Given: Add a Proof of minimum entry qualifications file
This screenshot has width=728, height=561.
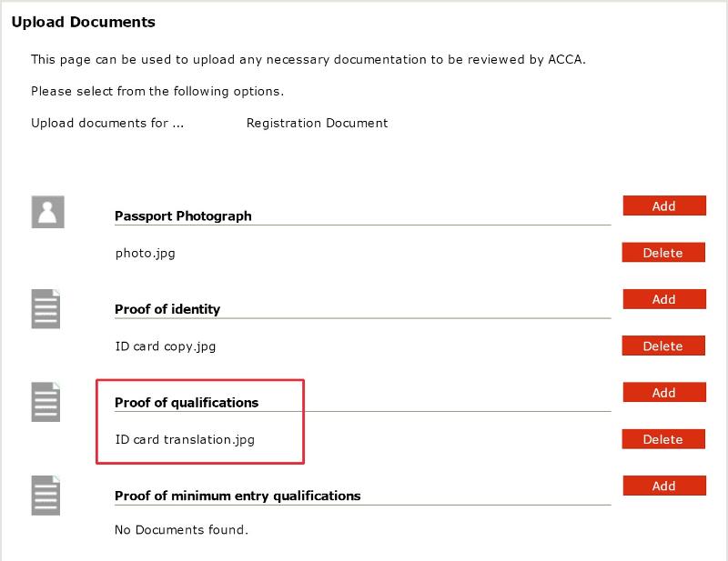Looking at the screenshot, I should click(x=664, y=486).
